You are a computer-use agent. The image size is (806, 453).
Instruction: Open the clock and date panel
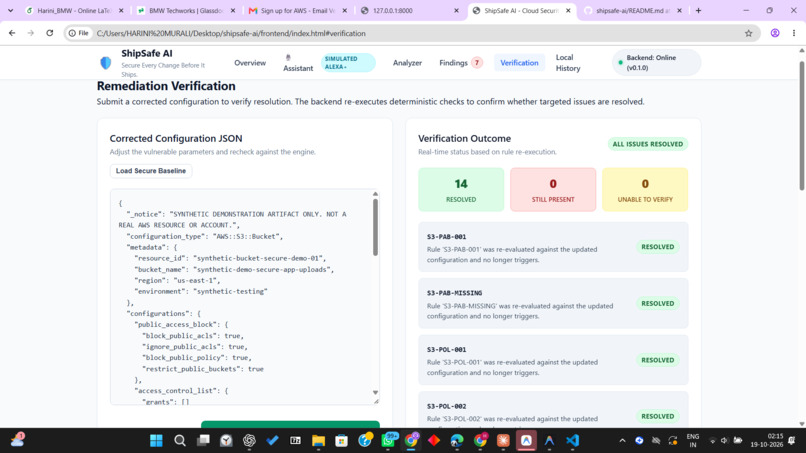coord(766,441)
